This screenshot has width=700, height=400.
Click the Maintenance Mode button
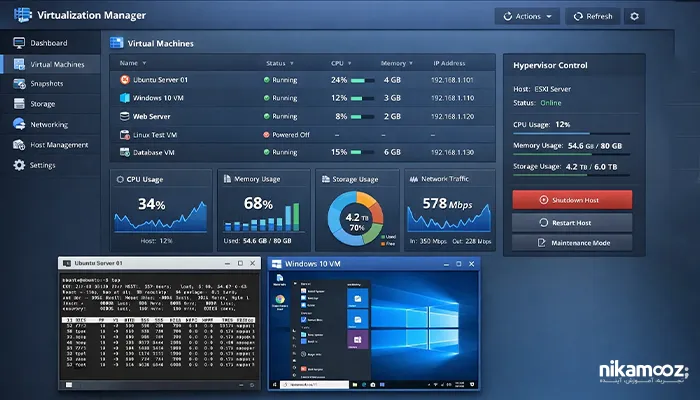coord(571,243)
